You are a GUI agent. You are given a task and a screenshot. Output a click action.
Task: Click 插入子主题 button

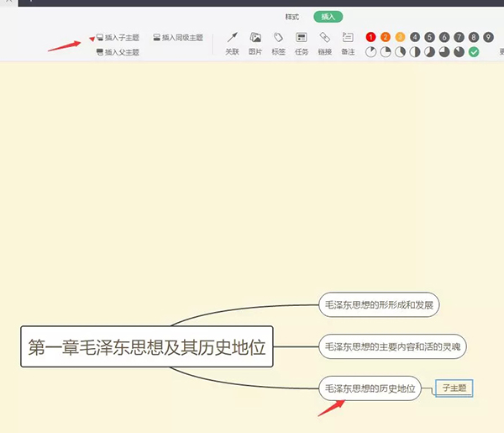pos(118,38)
